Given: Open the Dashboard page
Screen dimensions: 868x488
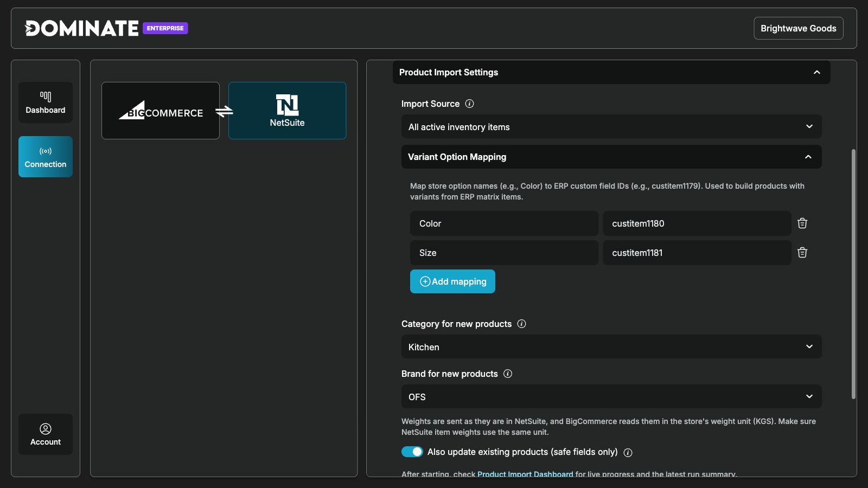Looking at the screenshot, I should 46,102.
